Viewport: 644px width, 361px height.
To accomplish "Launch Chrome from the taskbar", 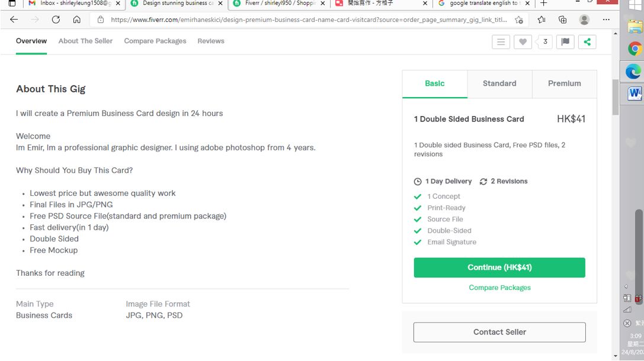I will [x=635, y=49].
